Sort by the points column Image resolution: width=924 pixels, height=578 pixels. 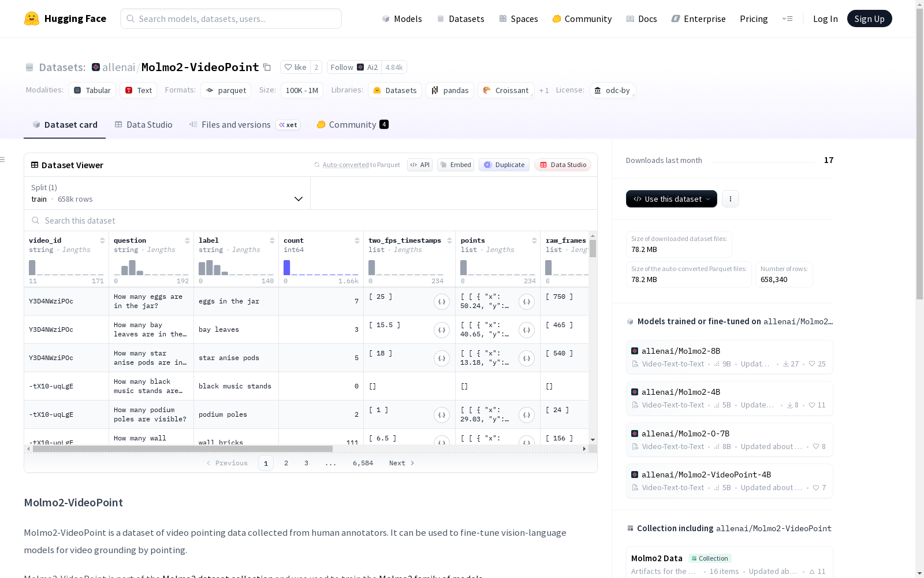point(534,240)
